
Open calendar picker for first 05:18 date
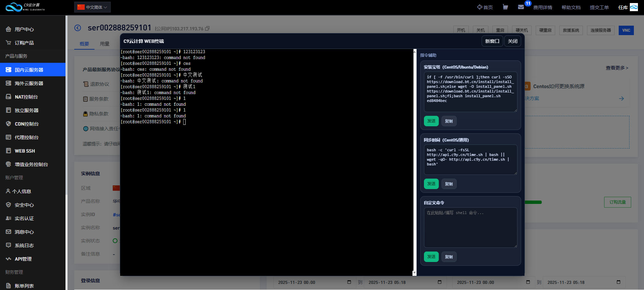(x=439, y=282)
